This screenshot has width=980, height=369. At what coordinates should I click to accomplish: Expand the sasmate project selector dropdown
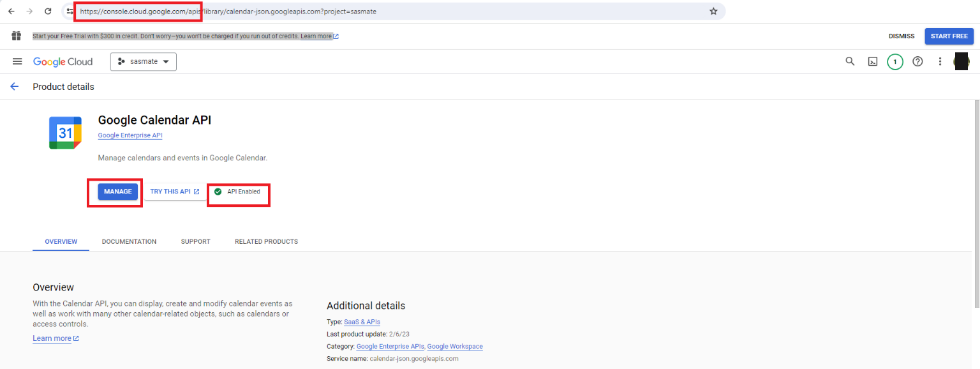click(144, 62)
